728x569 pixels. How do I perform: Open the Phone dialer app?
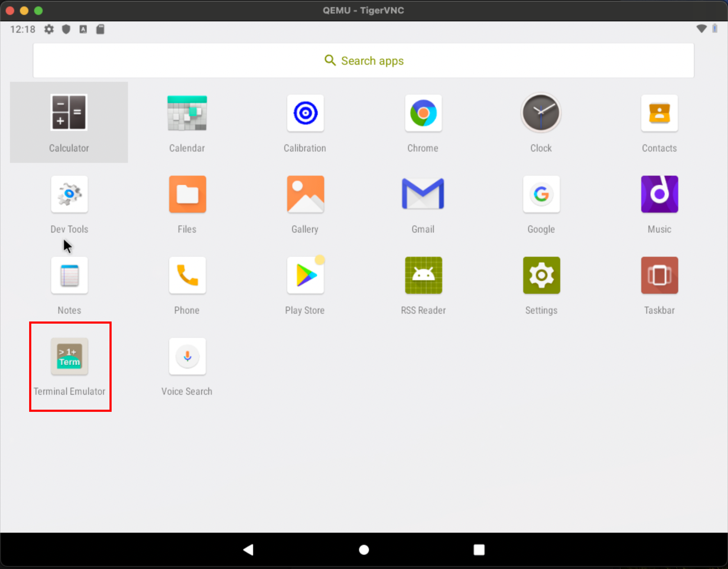(187, 275)
